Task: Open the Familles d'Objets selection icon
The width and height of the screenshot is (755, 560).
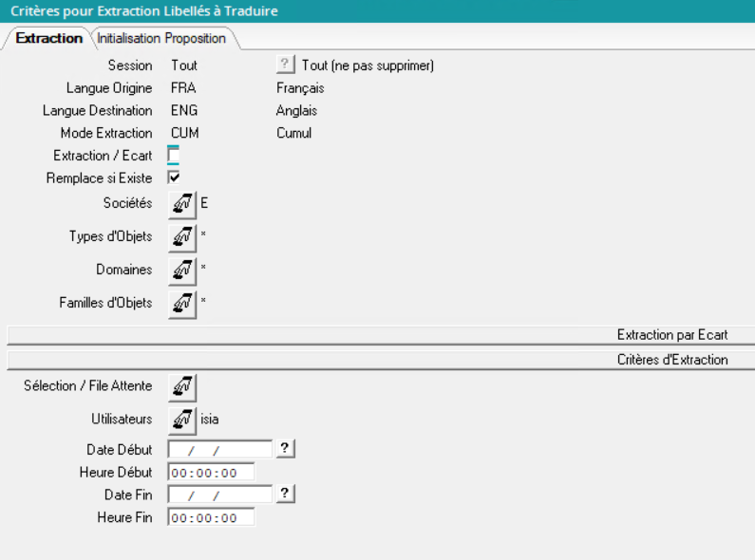Action: pos(182,304)
